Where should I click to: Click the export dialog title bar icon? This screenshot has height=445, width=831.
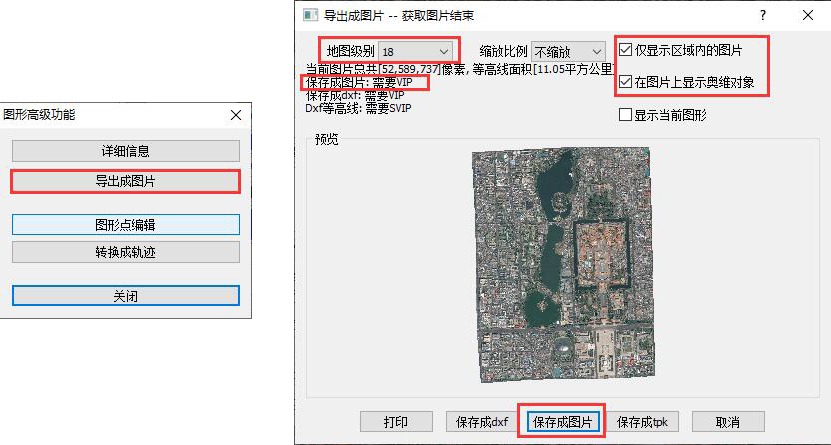(311, 15)
